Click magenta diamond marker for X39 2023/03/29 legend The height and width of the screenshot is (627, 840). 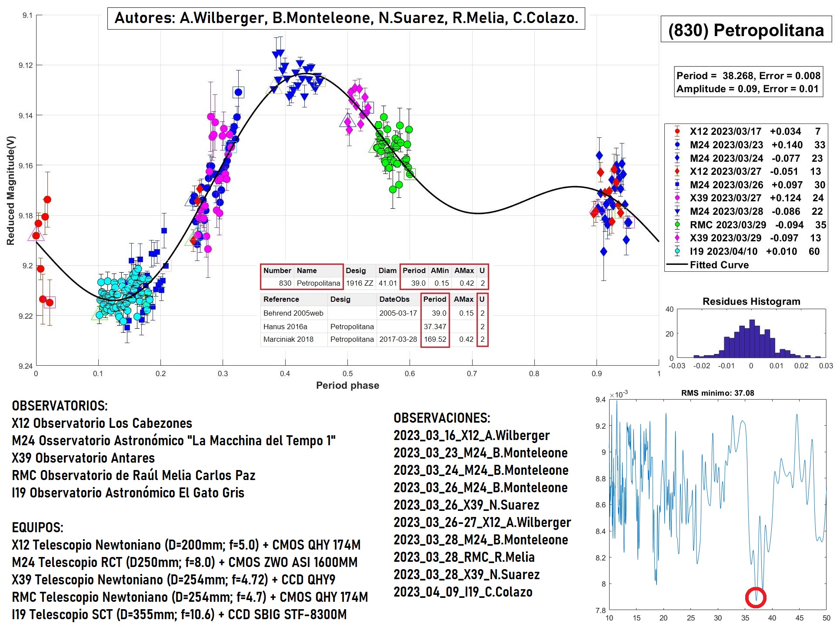tap(677, 238)
